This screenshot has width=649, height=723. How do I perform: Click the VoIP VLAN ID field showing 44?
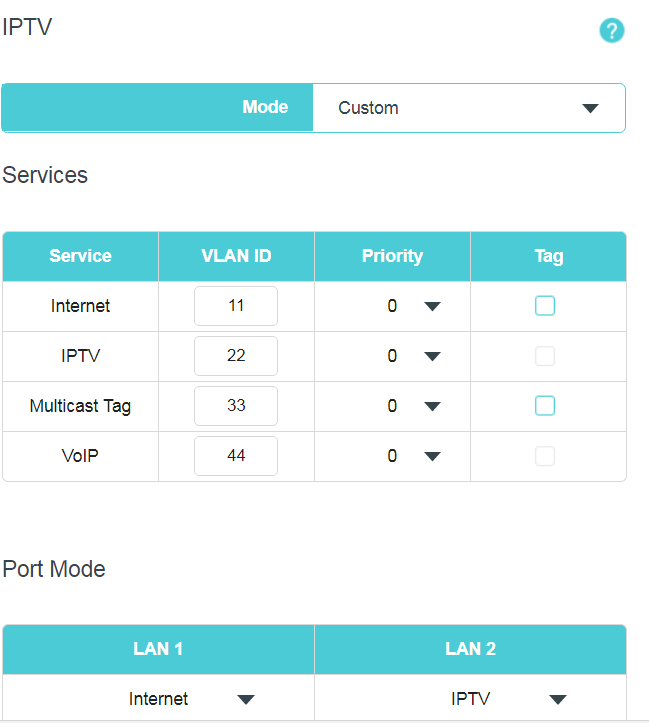tap(236, 456)
